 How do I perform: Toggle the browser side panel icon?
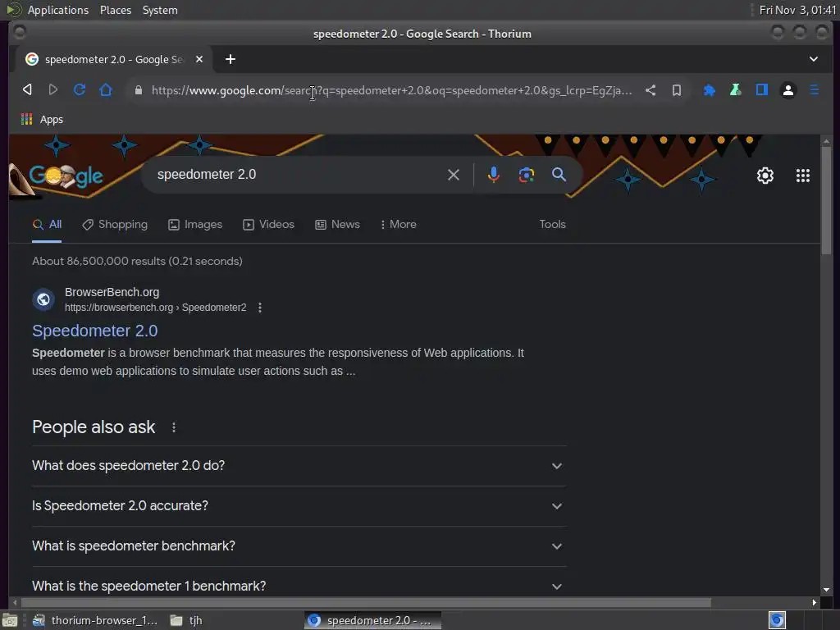[x=762, y=90]
